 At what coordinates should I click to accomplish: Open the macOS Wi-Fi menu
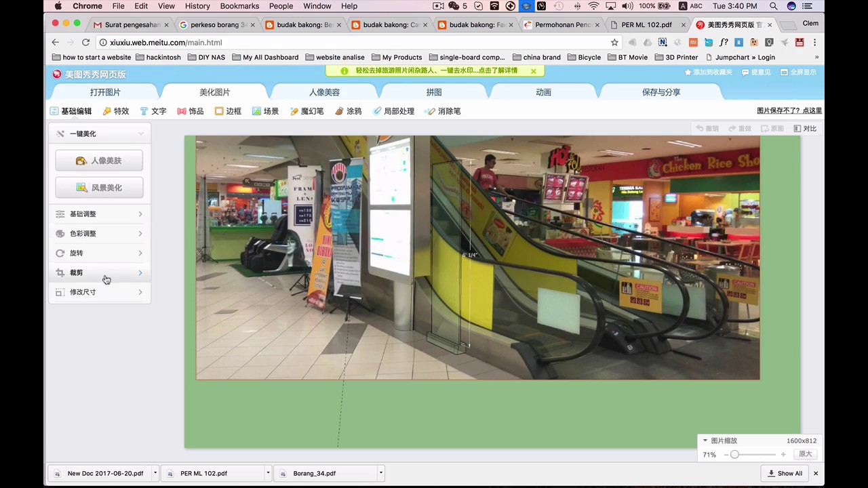(594, 6)
